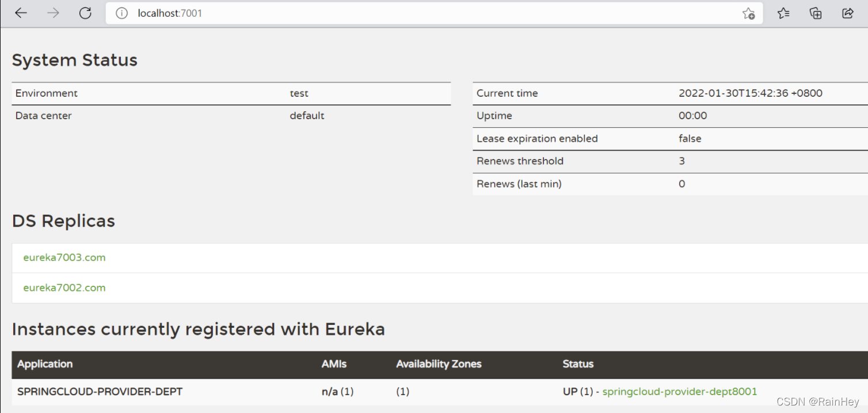Focus the localhost:7001 address bar

[x=435, y=13]
